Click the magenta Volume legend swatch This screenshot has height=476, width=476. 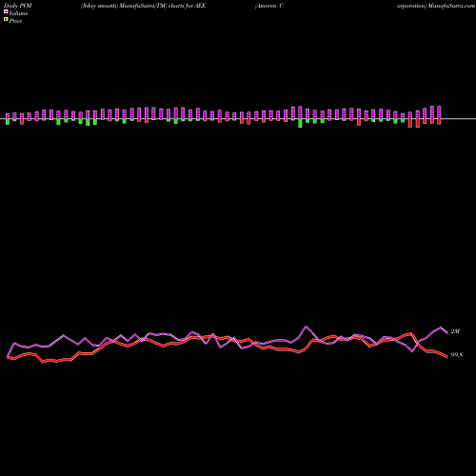(x=6, y=11)
